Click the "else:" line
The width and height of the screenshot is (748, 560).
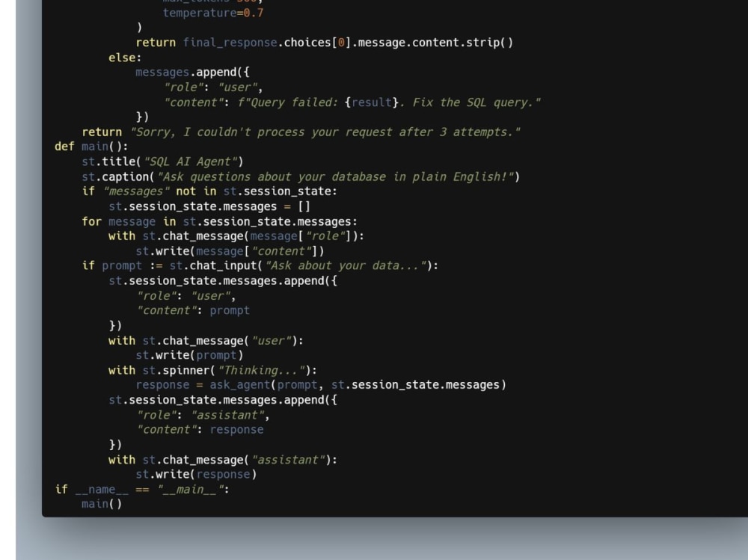point(125,58)
